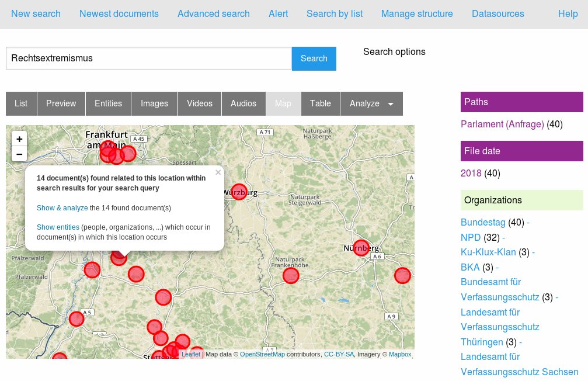
Task: Open Mapbox attribution link
Action: click(400, 354)
